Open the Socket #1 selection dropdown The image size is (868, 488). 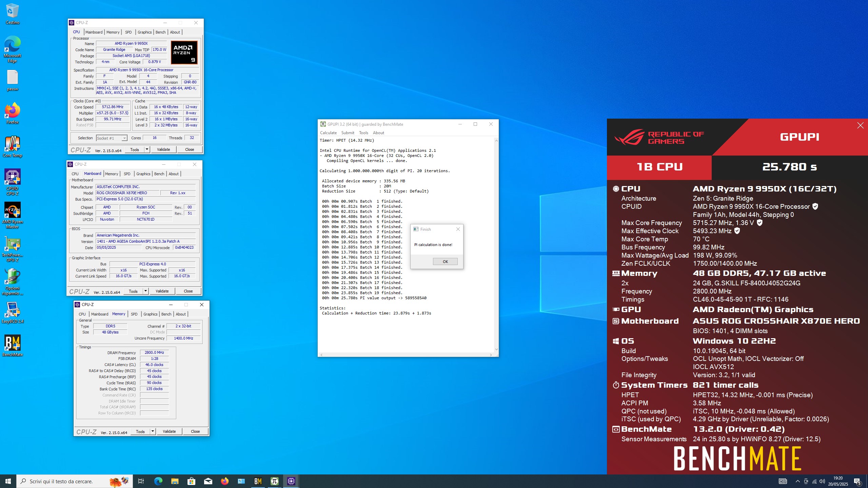pos(112,138)
